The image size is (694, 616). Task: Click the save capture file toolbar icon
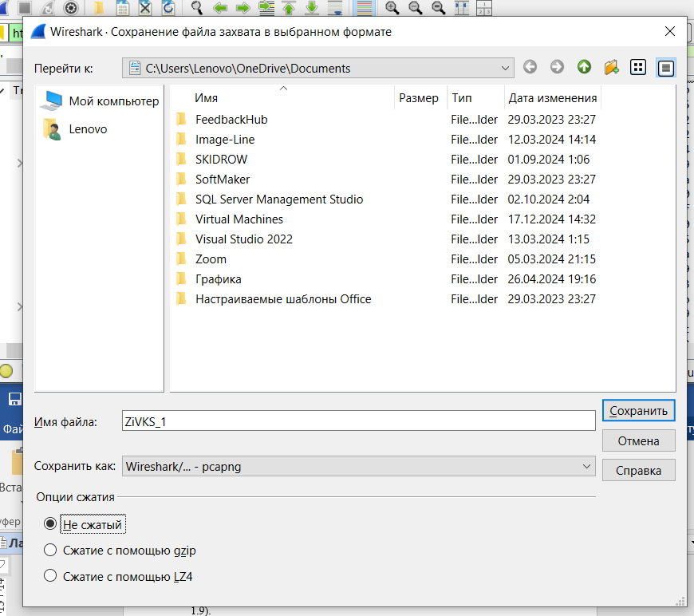pyautogui.click(x=123, y=7)
